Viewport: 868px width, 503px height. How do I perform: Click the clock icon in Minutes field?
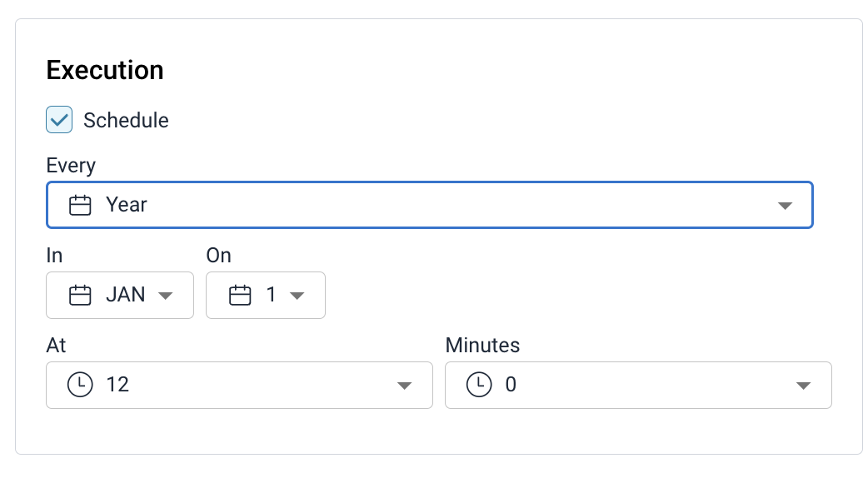coord(479,385)
